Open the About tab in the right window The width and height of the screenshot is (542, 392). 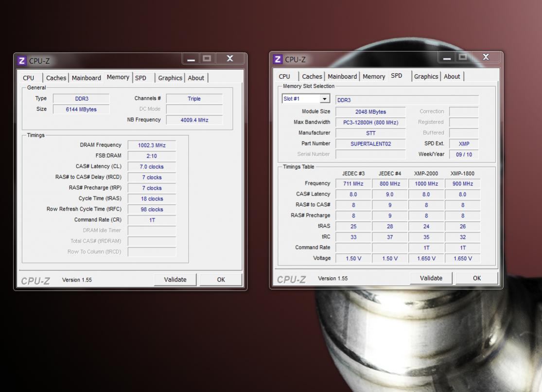pyautogui.click(x=452, y=76)
